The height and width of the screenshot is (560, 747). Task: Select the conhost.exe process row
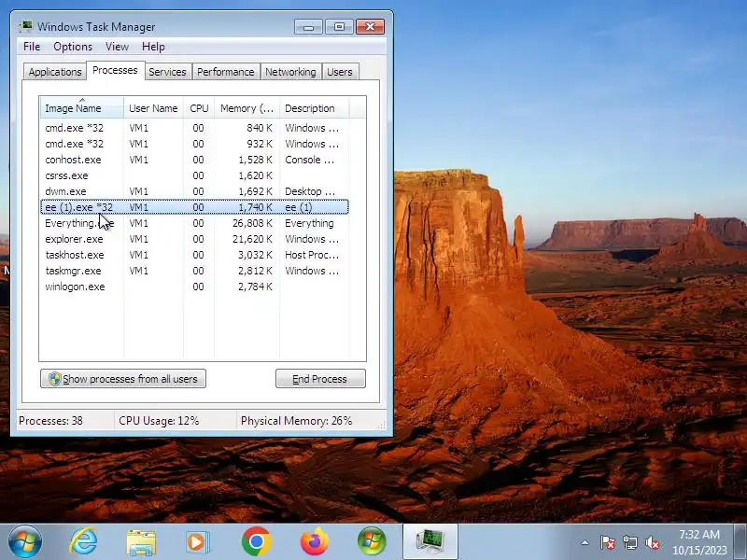pyautogui.click(x=195, y=160)
